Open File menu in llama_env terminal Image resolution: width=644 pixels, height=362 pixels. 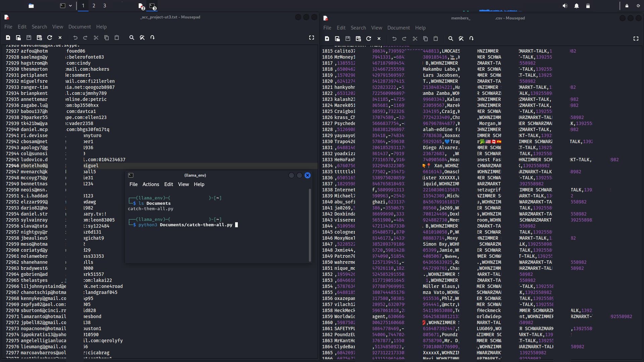click(x=133, y=184)
